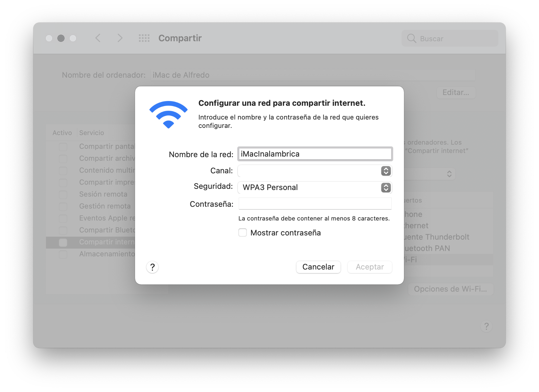Open help from the dialog question mark button
Image resolution: width=539 pixels, height=392 pixels.
click(152, 267)
